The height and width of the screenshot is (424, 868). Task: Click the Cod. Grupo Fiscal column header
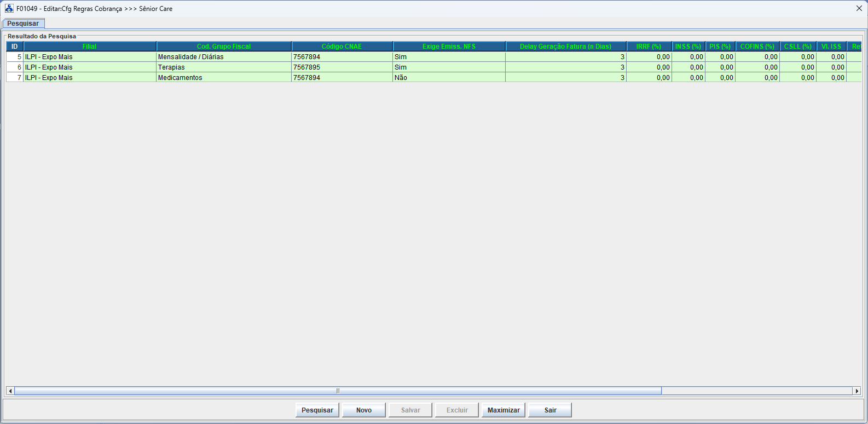pos(224,47)
